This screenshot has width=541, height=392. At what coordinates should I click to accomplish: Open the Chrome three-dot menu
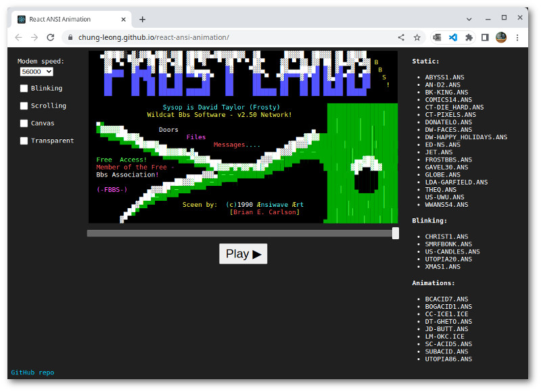pos(517,37)
